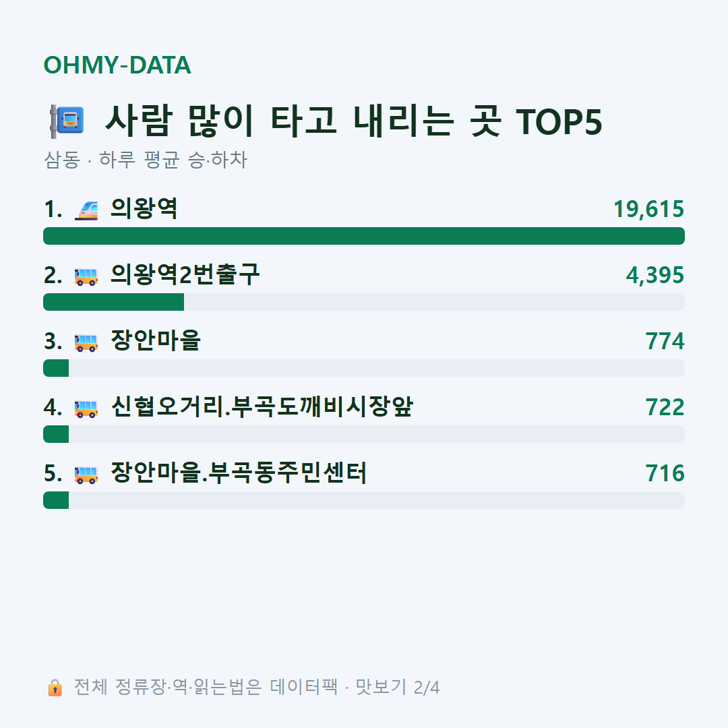
Task: Click the train icon beside 의왕역
Action: coord(86,210)
